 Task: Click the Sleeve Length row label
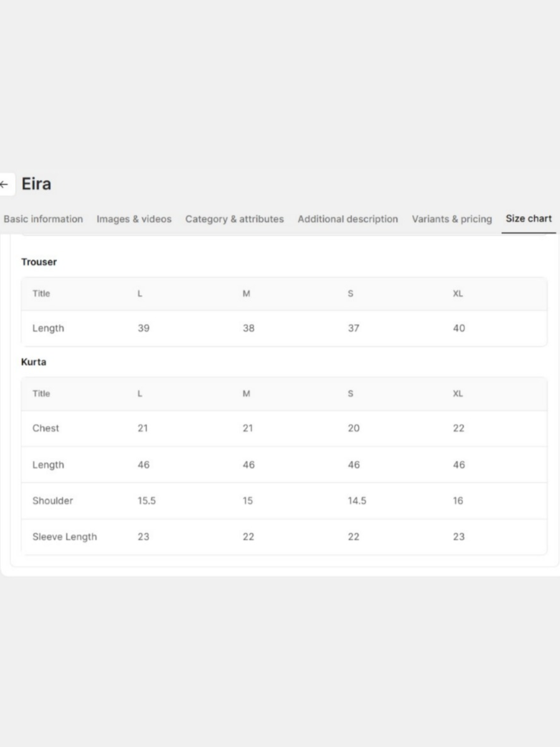(x=65, y=537)
